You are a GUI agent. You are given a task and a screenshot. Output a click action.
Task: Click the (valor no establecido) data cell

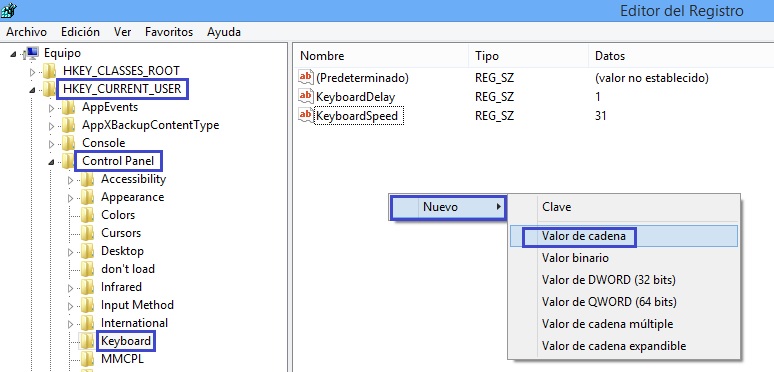click(x=652, y=78)
